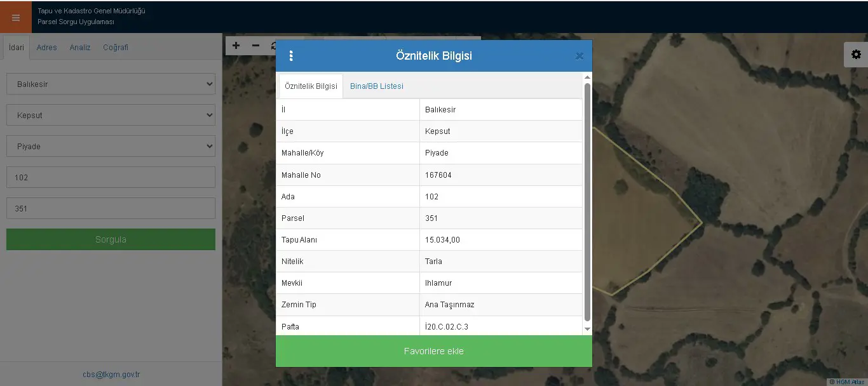This screenshot has height=386, width=868.
Task: Expand the Balıkesir province dropdown
Action: (111, 84)
